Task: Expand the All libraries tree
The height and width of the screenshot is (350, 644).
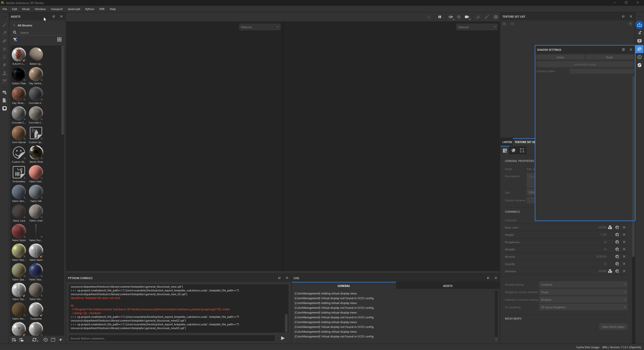Action: (x=14, y=25)
